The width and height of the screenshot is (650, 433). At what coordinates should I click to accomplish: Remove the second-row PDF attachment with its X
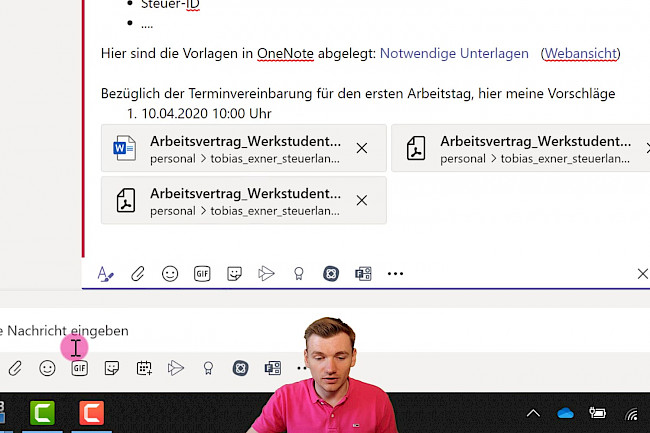click(x=362, y=201)
